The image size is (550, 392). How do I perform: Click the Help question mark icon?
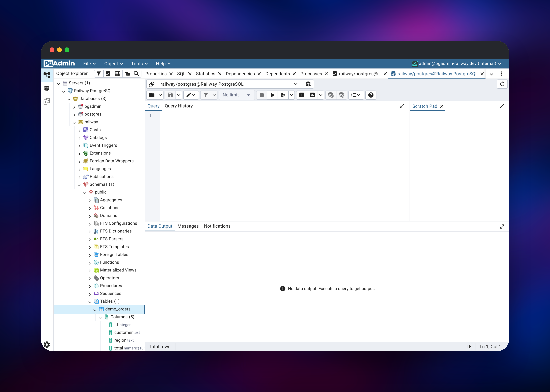(371, 95)
